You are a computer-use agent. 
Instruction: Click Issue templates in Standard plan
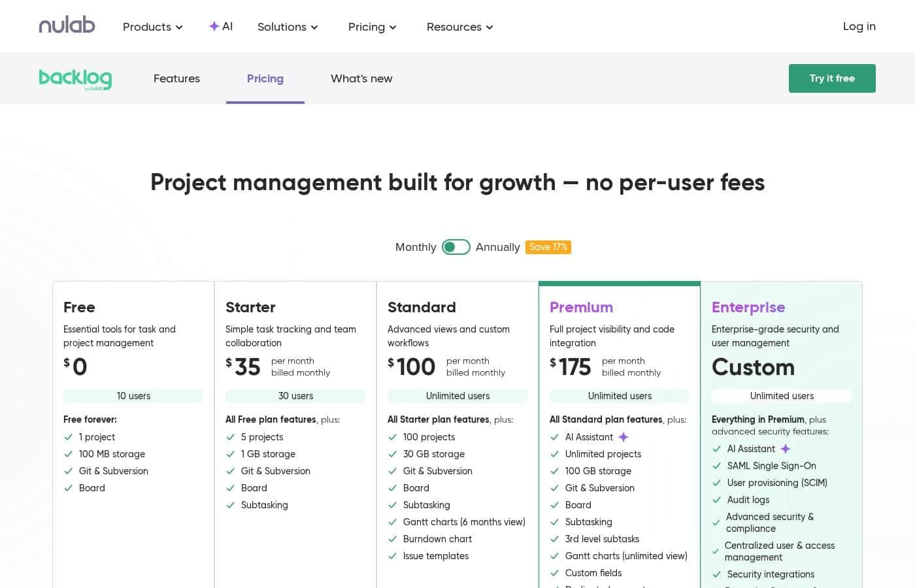click(436, 556)
